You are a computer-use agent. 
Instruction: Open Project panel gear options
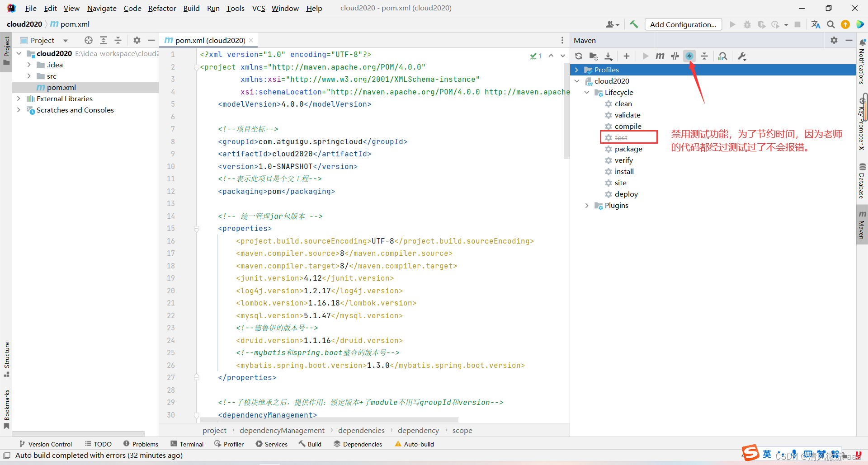coord(137,40)
